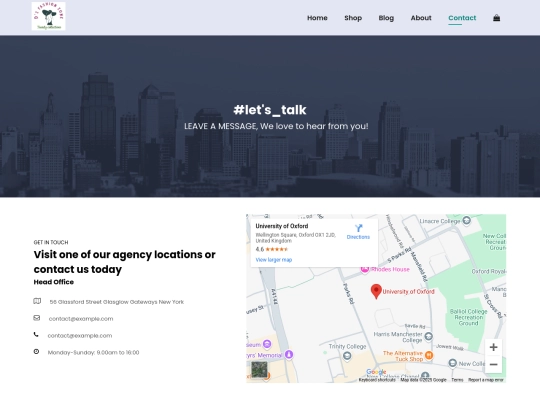
Task: Zoom in on the map with plus button
Action: tap(493, 347)
